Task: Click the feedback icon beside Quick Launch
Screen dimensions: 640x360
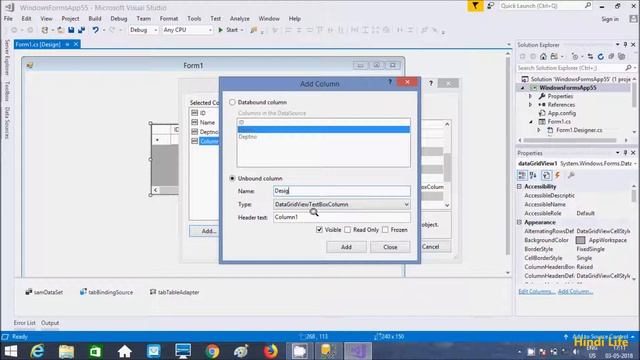Action: click(491, 6)
